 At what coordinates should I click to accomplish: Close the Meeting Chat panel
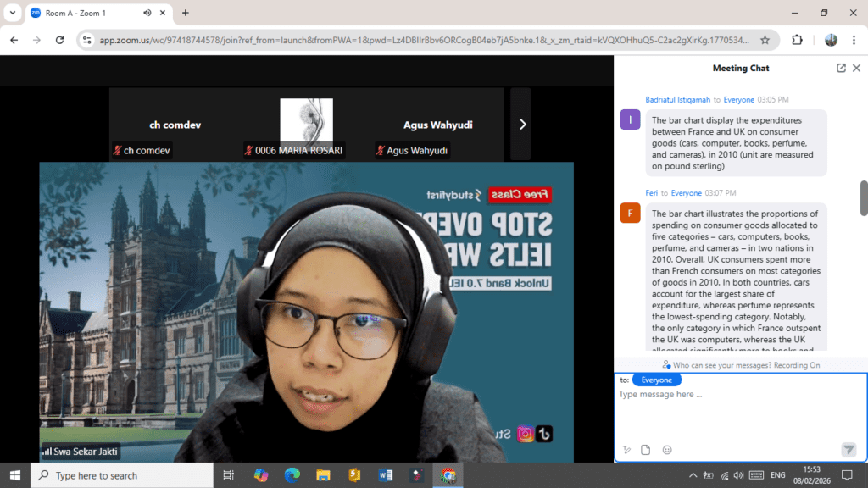856,68
